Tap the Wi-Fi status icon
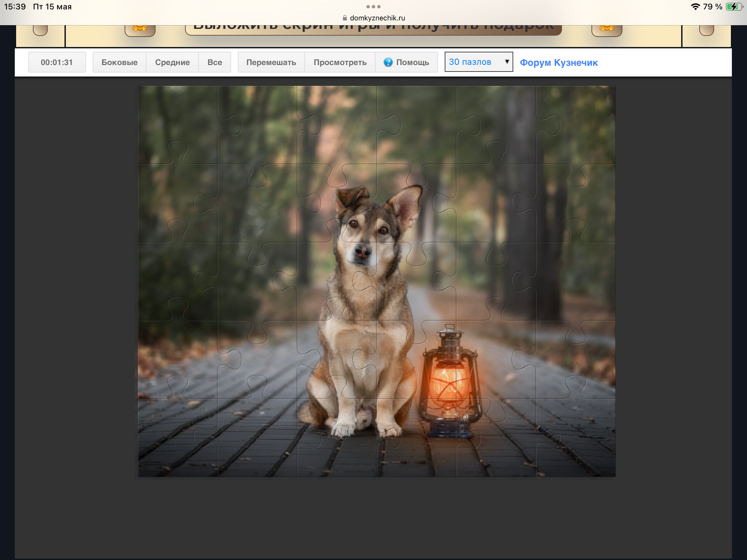 [x=695, y=7]
